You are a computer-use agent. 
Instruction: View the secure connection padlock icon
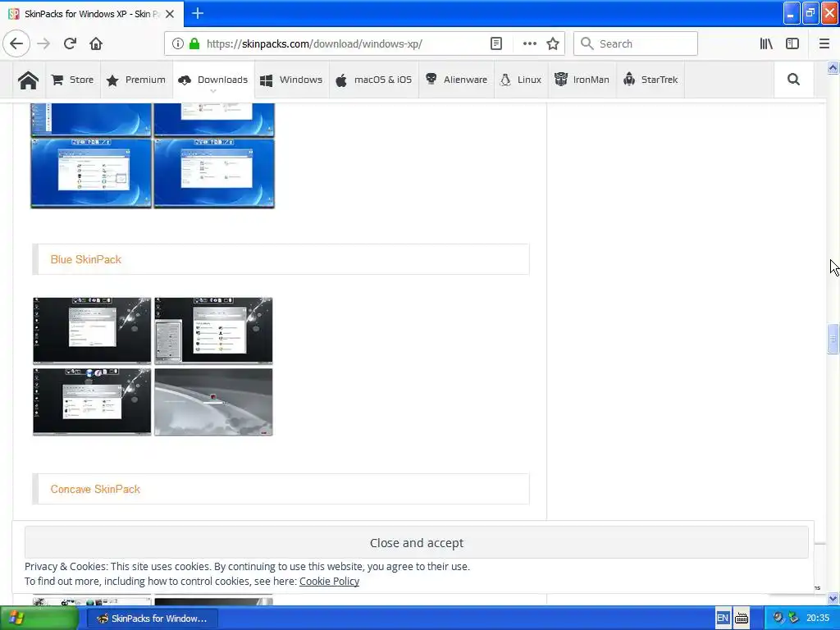tap(194, 43)
